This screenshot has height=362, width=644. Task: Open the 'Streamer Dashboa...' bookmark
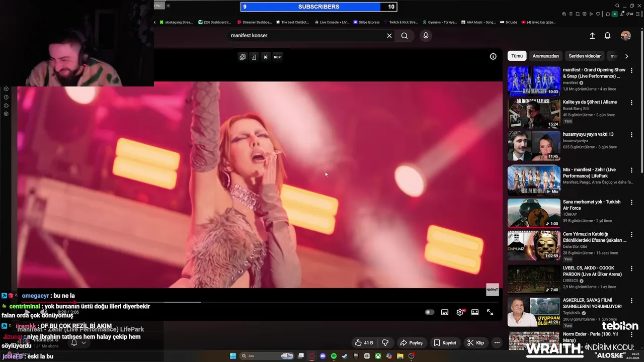click(254, 22)
